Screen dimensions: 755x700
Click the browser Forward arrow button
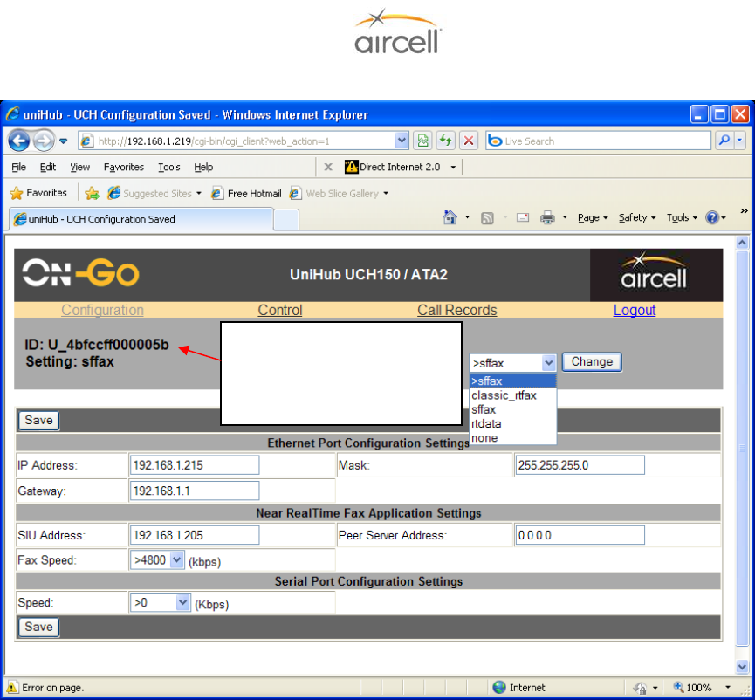click(45, 141)
